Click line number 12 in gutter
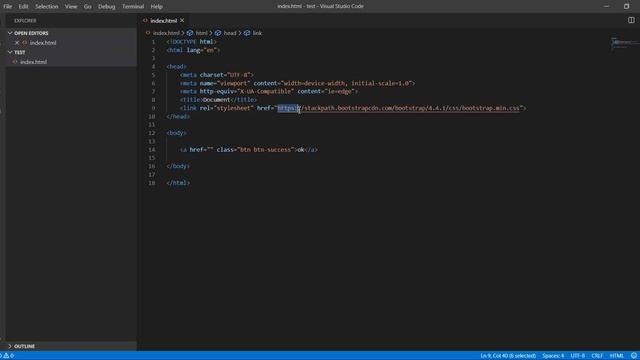This screenshot has width=640, height=360. pyautogui.click(x=151, y=133)
